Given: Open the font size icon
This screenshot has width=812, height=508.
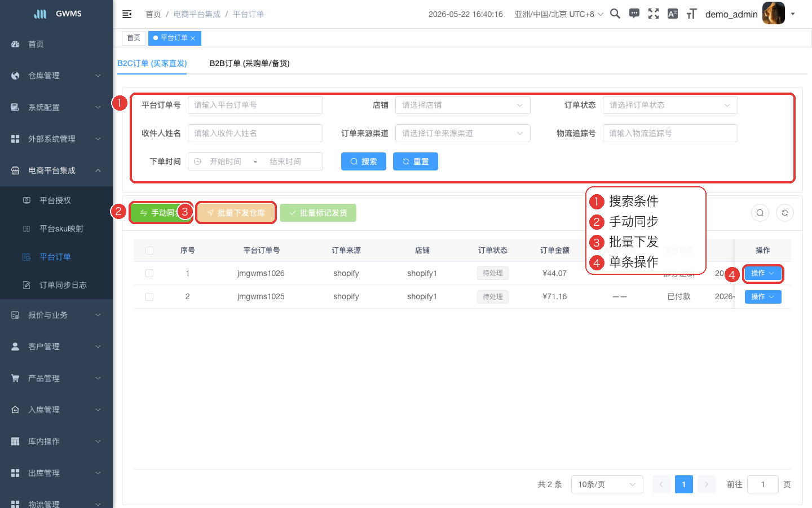Looking at the screenshot, I should [692, 14].
